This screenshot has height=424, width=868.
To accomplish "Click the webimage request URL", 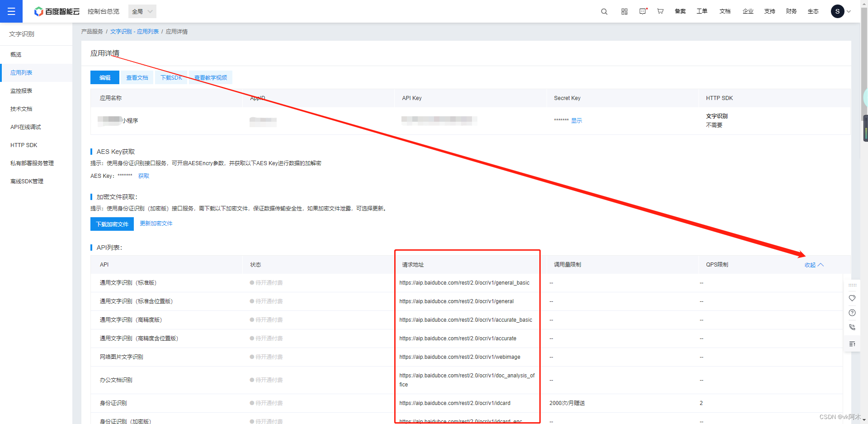I will point(460,357).
